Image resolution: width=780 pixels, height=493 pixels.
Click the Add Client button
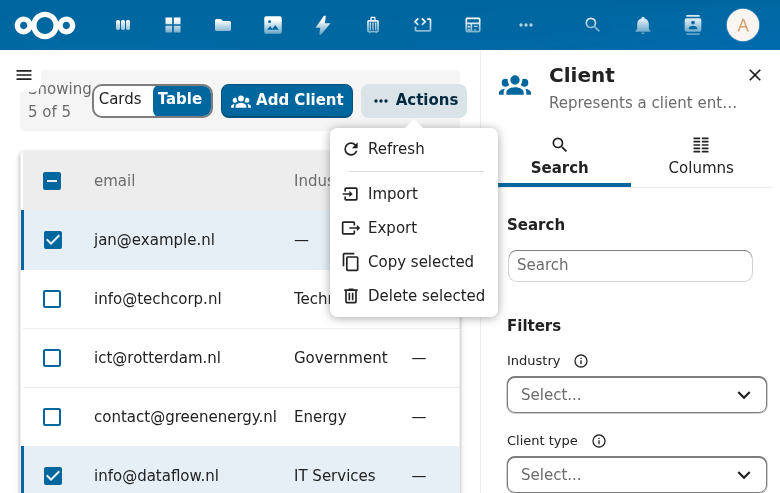coord(287,100)
